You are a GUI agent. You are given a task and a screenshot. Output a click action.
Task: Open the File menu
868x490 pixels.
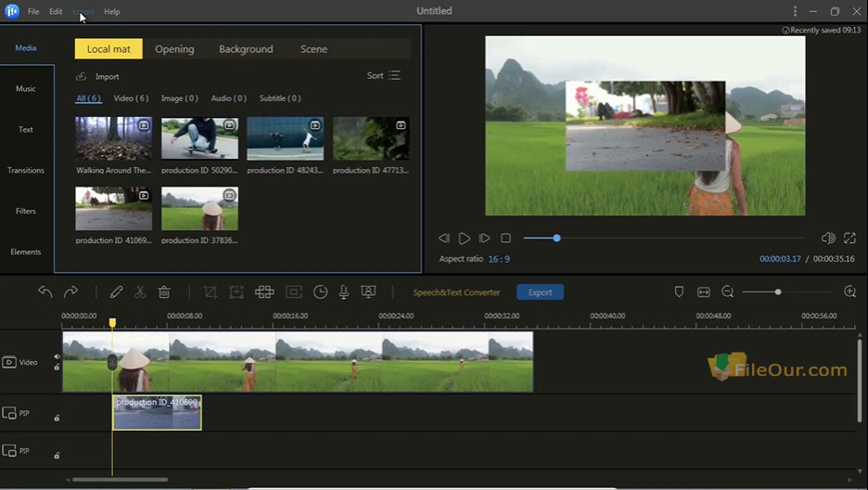click(x=33, y=12)
